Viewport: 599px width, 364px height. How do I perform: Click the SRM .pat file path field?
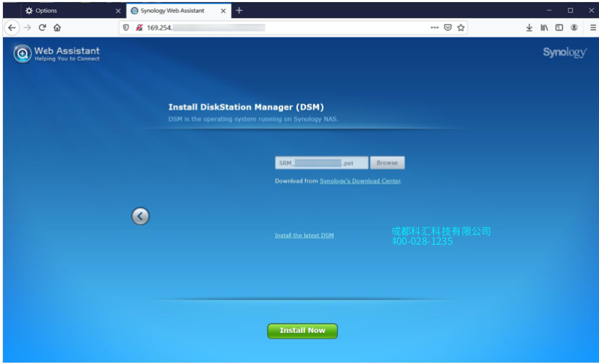[x=322, y=163]
